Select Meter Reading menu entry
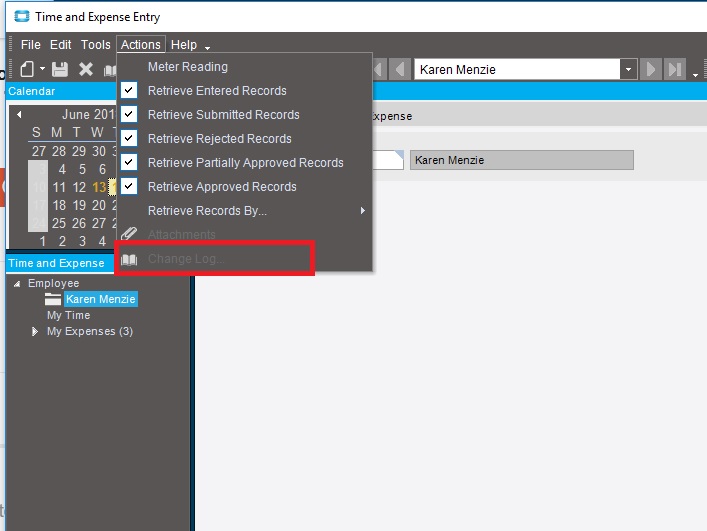707x531 pixels. coord(188,67)
